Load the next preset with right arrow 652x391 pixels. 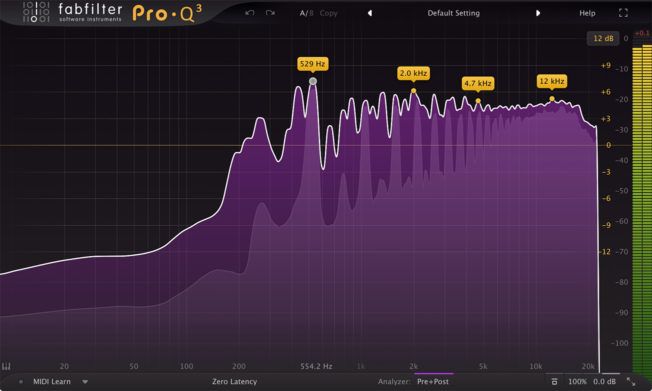[538, 13]
